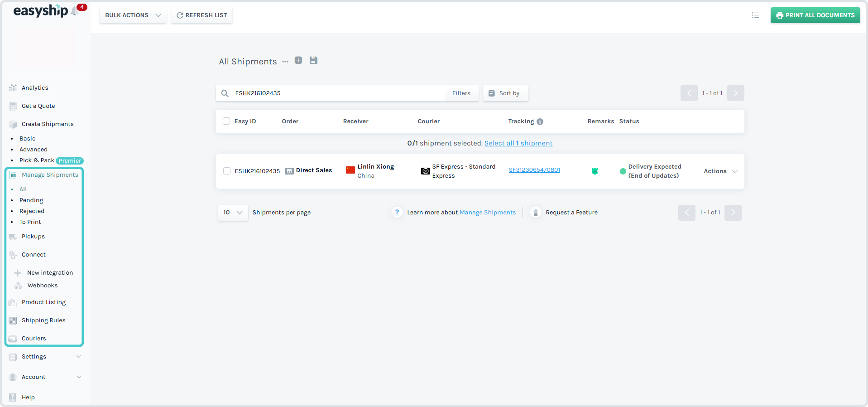The image size is (868, 407).
Task: Click the Connect plug icon
Action: tap(13, 255)
